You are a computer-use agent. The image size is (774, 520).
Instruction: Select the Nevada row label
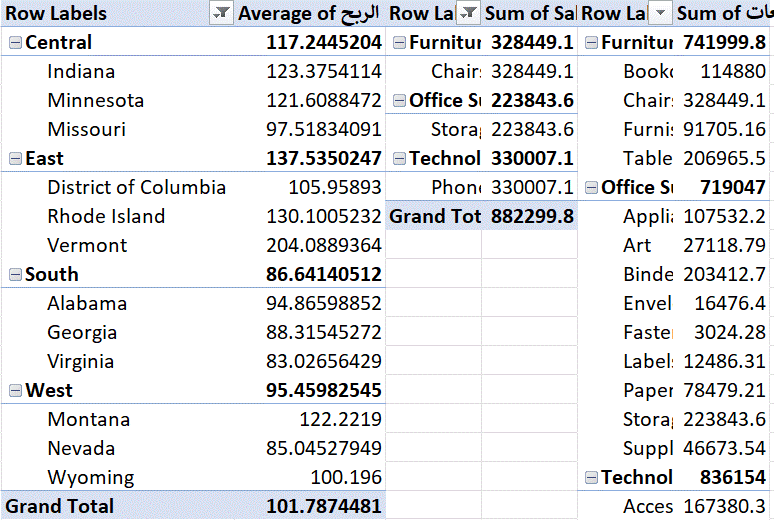coord(81,449)
